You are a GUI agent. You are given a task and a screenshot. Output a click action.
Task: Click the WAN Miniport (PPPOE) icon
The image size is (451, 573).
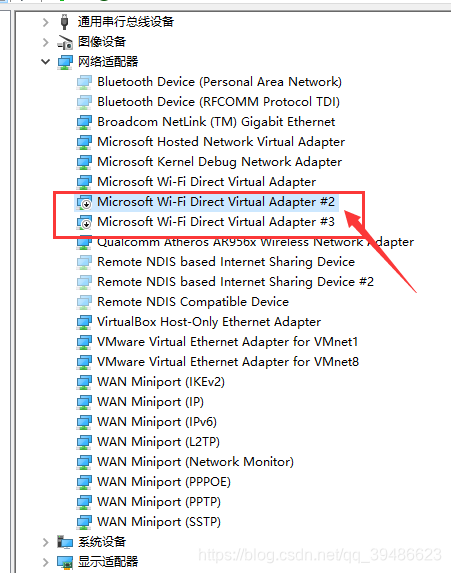point(84,482)
